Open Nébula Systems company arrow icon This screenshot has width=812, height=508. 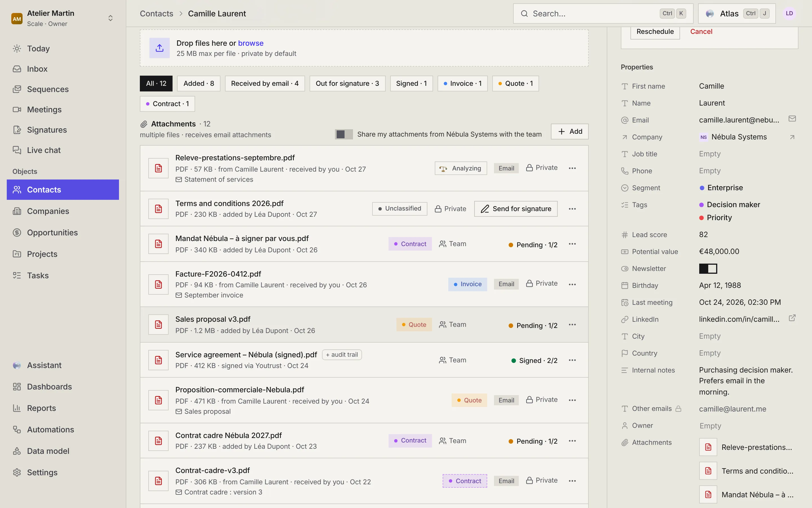pos(792,137)
